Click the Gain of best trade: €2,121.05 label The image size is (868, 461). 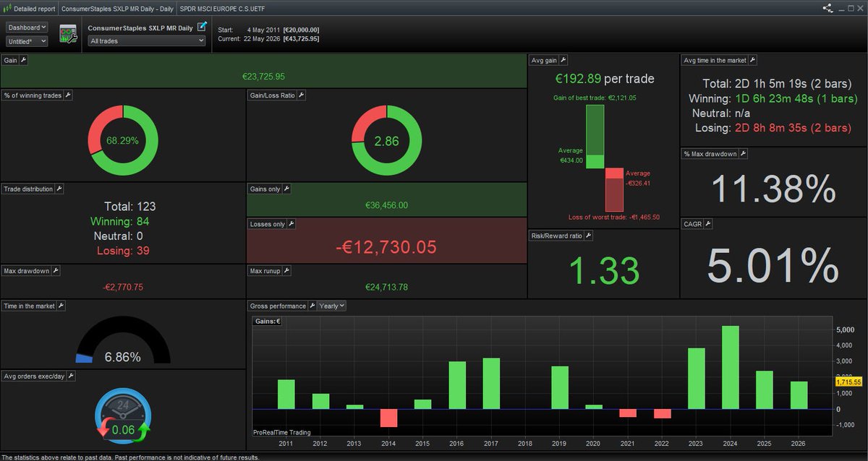(595, 98)
